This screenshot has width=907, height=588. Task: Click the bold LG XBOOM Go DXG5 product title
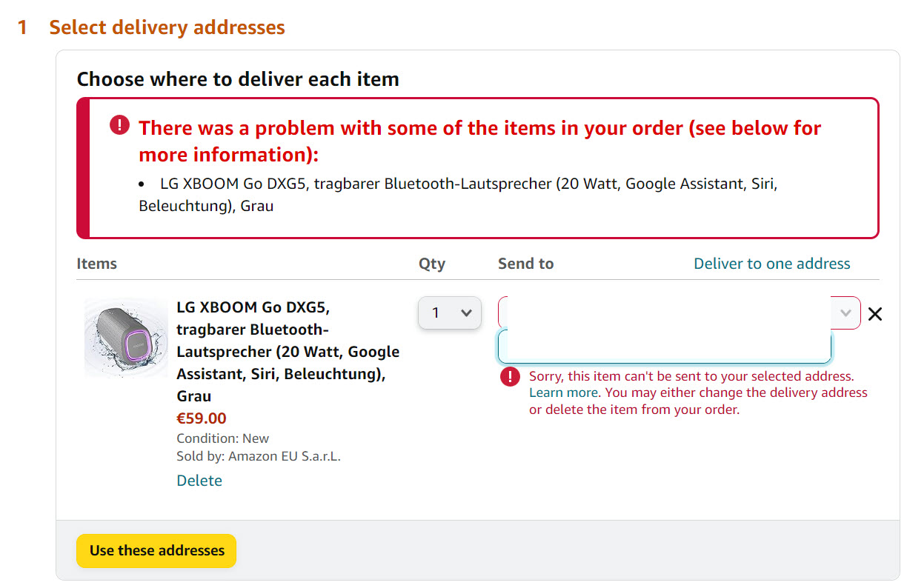[x=288, y=351]
